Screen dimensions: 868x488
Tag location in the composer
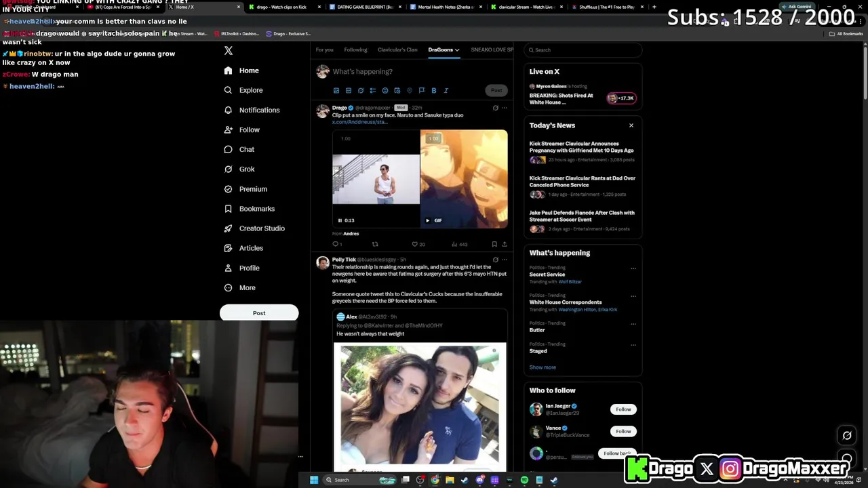[410, 90]
